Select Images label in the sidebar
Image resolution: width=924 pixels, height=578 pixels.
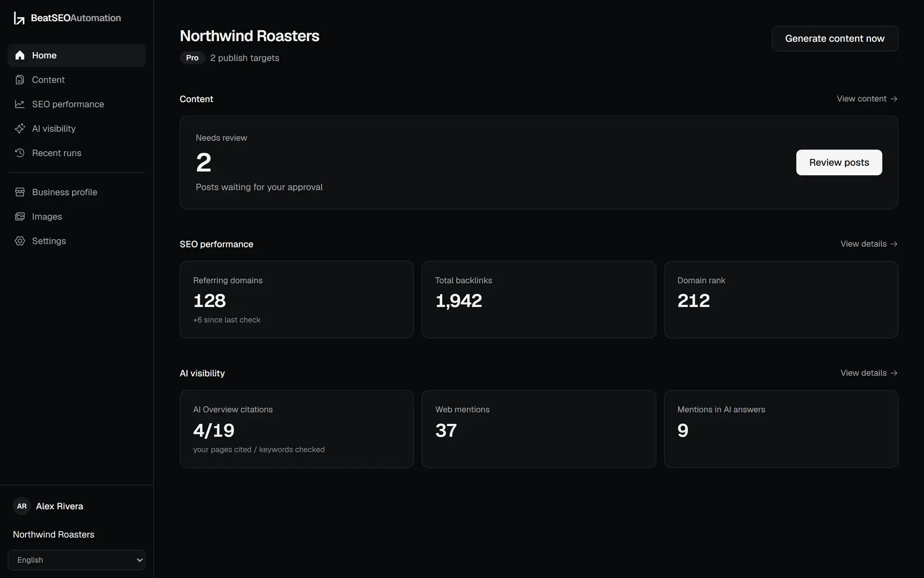(x=47, y=217)
